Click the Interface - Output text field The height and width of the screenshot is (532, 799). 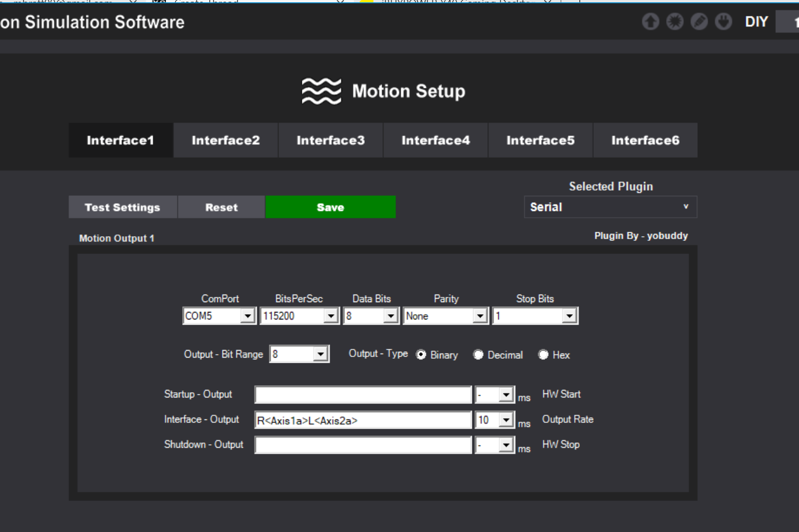(x=363, y=421)
